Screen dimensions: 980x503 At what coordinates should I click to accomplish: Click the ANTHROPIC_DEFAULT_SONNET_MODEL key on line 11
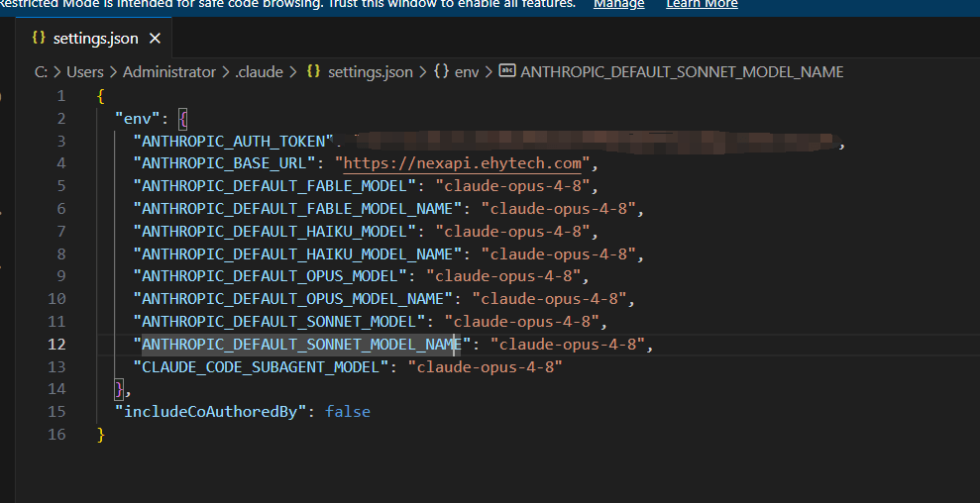(x=279, y=321)
